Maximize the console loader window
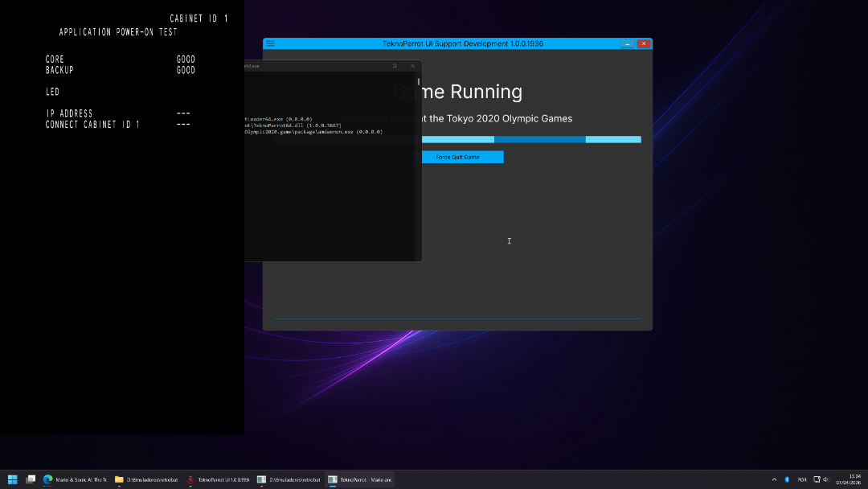Image resolution: width=868 pixels, height=489 pixels. point(395,66)
